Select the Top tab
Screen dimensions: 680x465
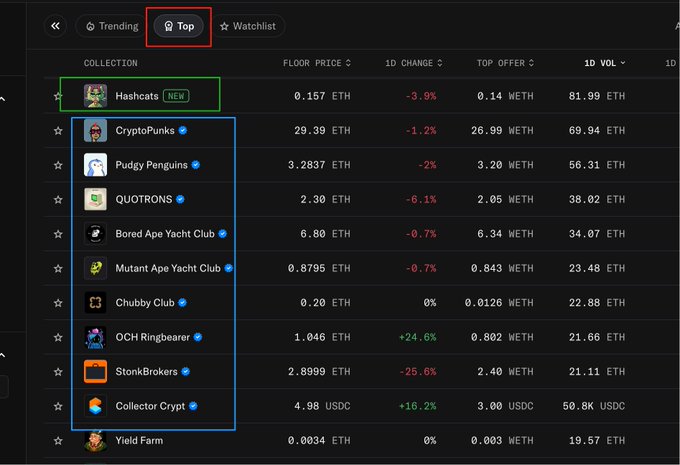tap(179, 26)
